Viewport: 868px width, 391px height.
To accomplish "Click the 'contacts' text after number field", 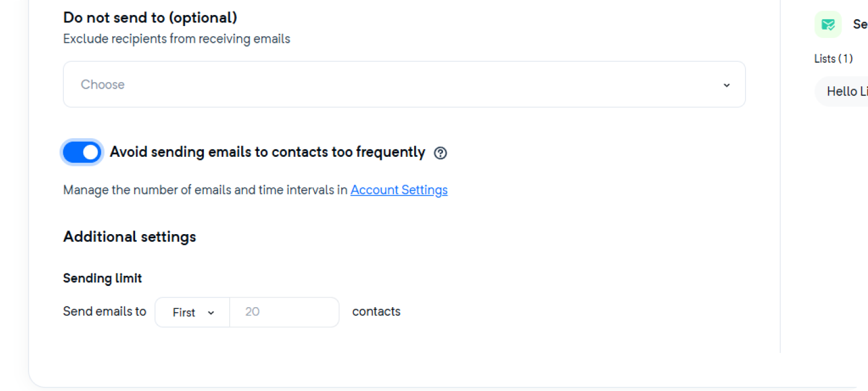I will [x=376, y=311].
